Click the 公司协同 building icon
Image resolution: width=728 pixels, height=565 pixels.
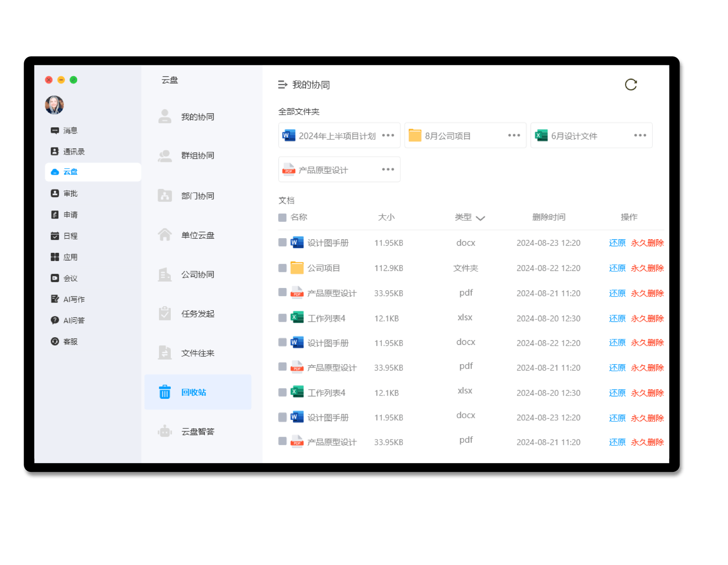click(165, 274)
